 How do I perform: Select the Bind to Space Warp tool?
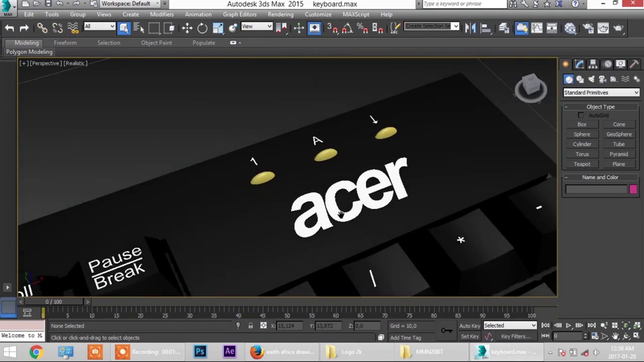click(x=73, y=28)
